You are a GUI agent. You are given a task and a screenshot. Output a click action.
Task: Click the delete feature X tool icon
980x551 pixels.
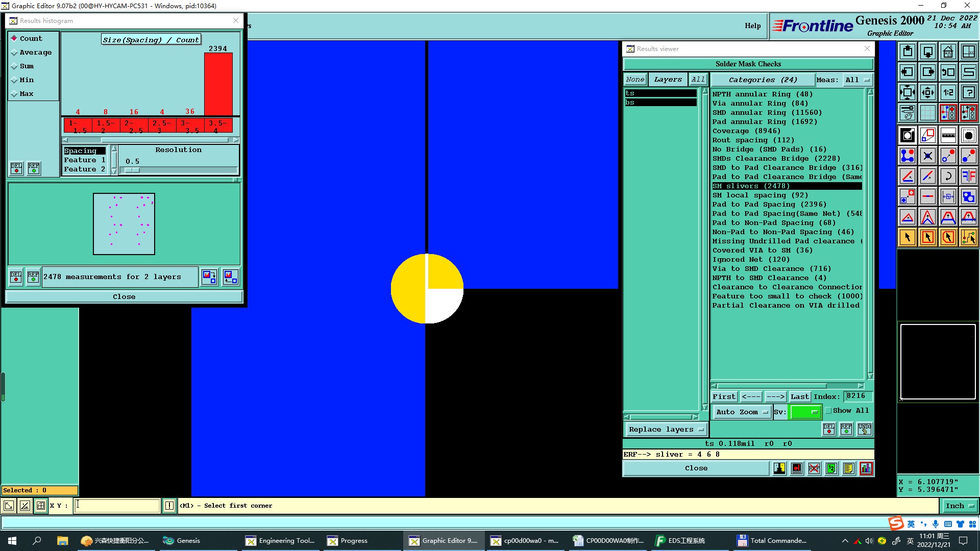927,156
